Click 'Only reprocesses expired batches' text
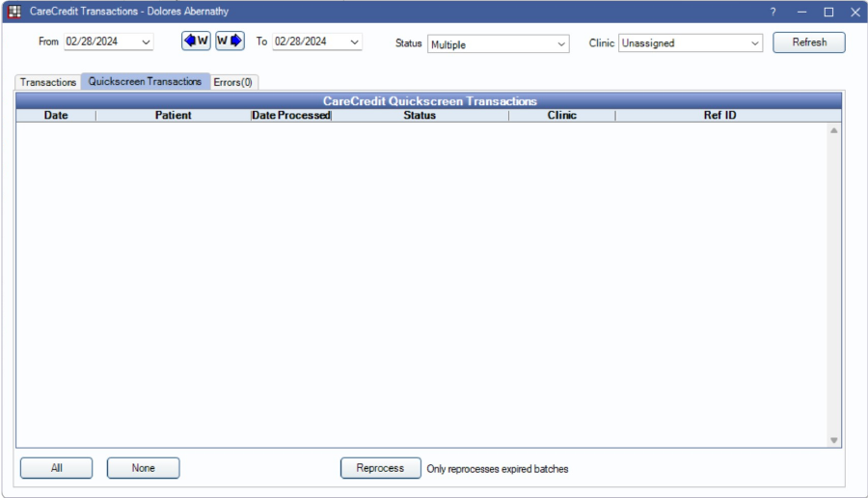The image size is (868, 498). pyautogui.click(x=497, y=469)
